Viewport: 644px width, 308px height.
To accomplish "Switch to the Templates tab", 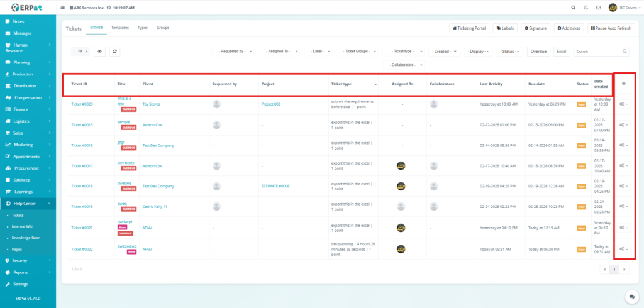I will pos(119,28).
